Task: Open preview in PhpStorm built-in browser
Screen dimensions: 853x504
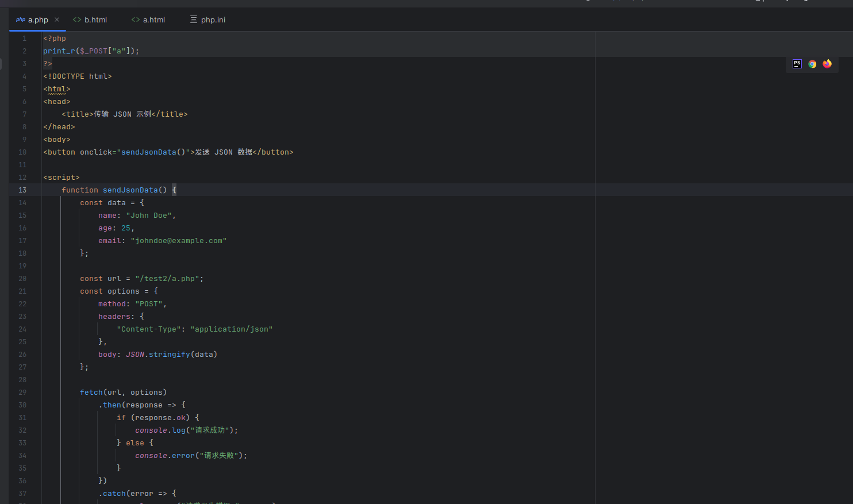Action: tap(797, 64)
